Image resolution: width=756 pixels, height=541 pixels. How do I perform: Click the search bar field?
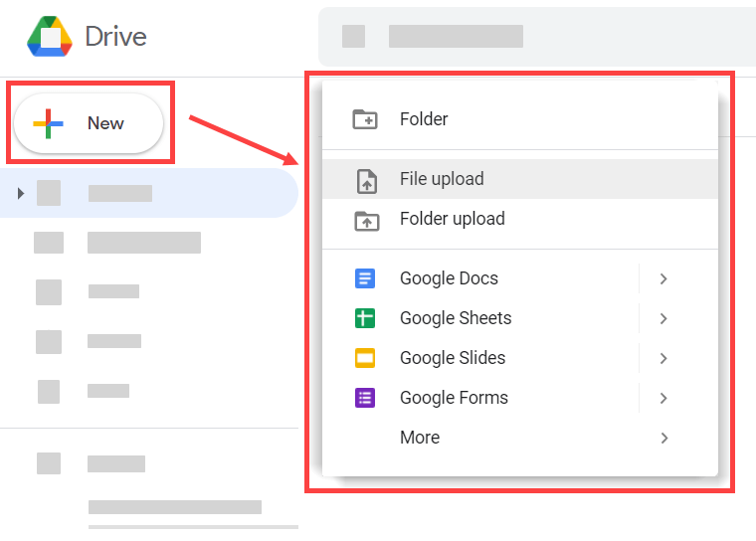[x=536, y=37]
